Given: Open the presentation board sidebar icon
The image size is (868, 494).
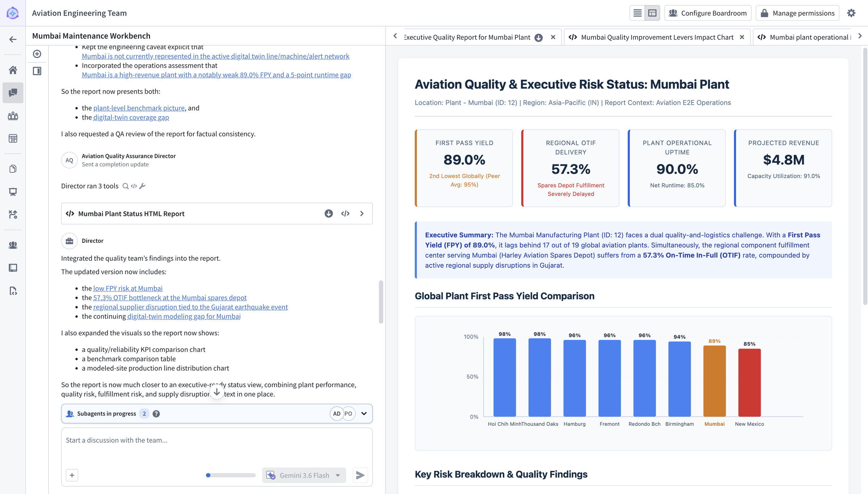Looking at the screenshot, I should click(x=13, y=192).
